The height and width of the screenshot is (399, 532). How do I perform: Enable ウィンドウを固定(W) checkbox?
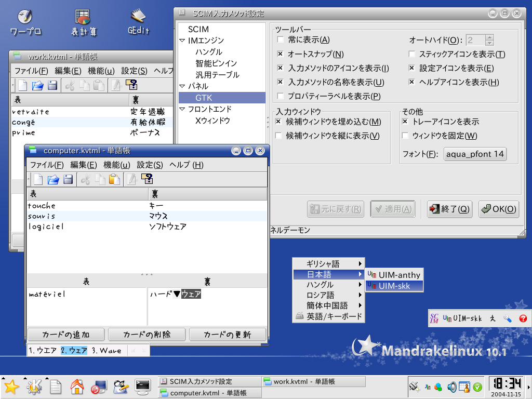[x=405, y=136]
